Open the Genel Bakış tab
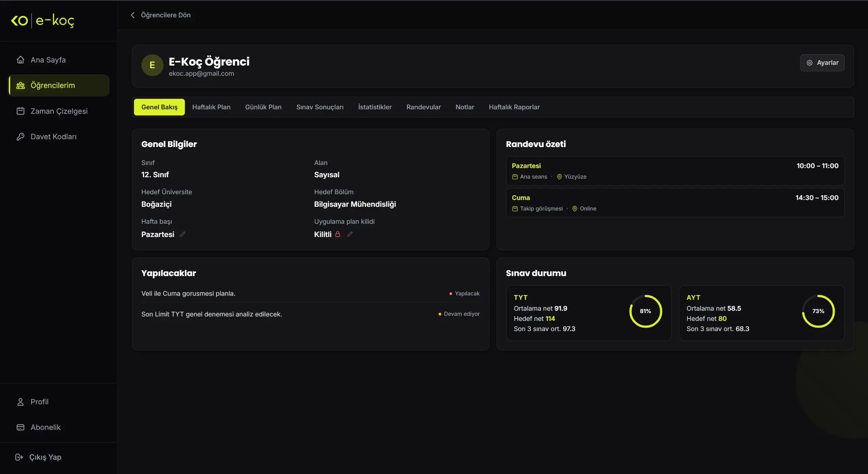Image resolution: width=868 pixels, height=474 pixels. pyautogui.click(x=159, y=107)
